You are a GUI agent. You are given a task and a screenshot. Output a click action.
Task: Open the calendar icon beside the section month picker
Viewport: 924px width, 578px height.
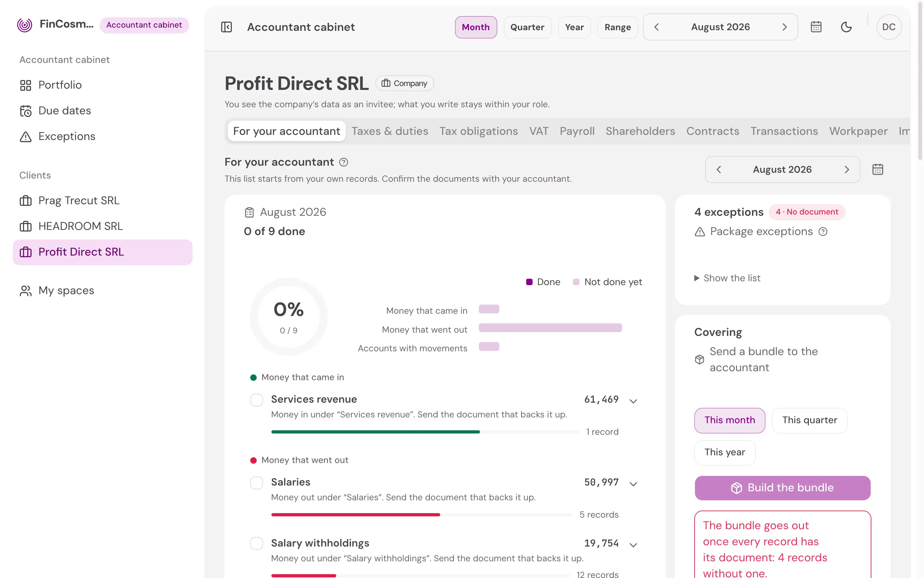[877, 169]
